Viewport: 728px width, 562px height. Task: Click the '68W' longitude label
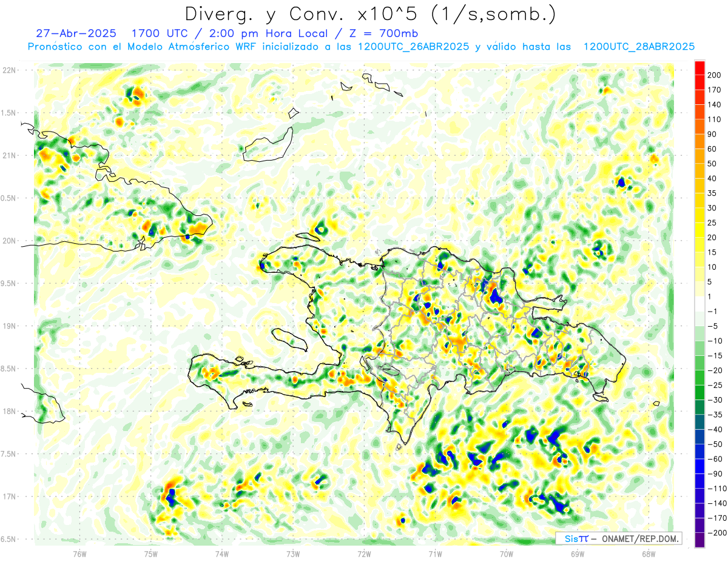pyautogui.click(x=649, y=554)
